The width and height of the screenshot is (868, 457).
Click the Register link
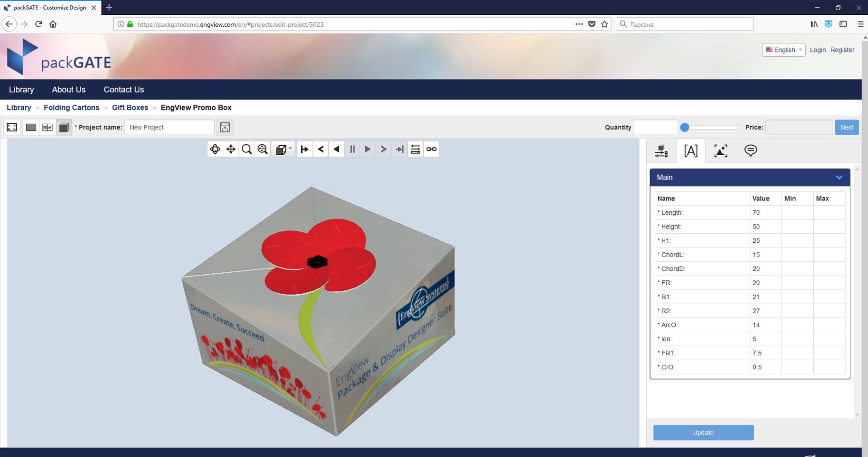842,50
